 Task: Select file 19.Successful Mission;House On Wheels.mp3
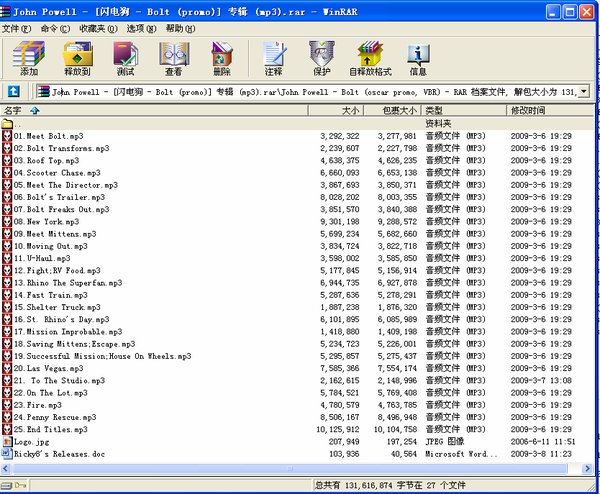[103, 356]
